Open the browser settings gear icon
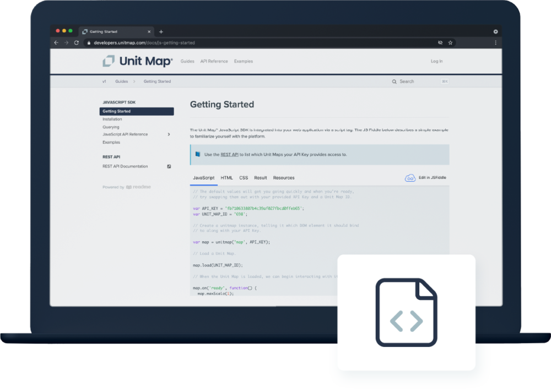Viewport: 551px width, 392px height. (x=494, y=31)
